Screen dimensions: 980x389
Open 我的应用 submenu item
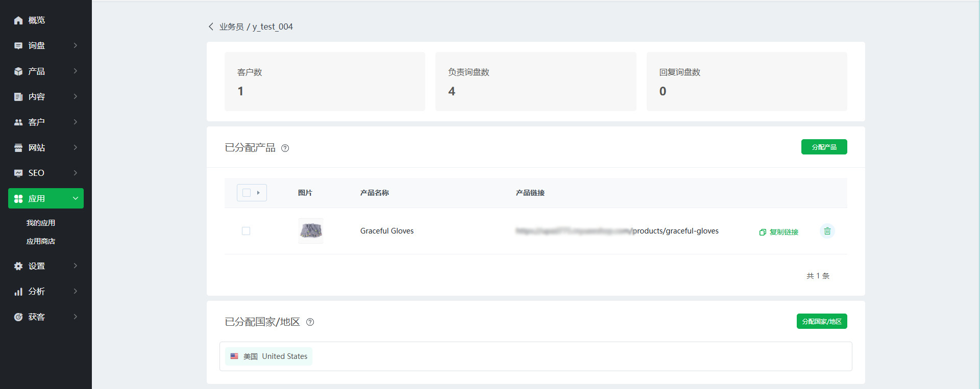pos(41,223)
